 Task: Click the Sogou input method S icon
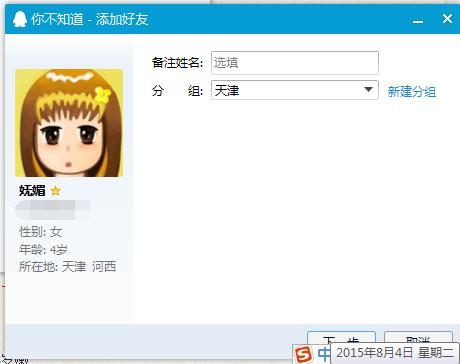click(304, 354)
